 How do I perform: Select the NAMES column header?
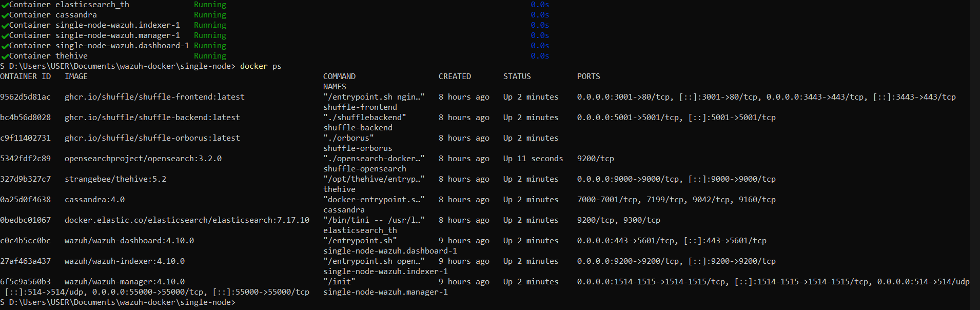335,87
